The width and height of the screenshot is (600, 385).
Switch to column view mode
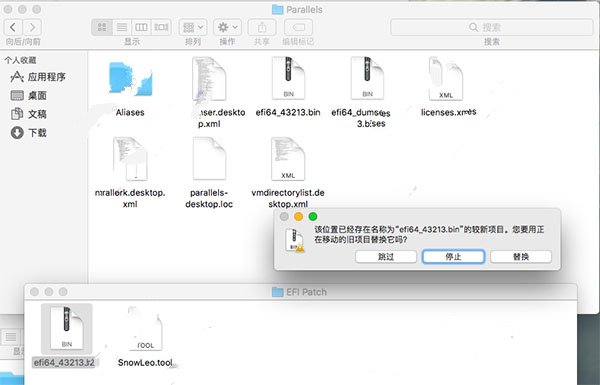[141, 27]
